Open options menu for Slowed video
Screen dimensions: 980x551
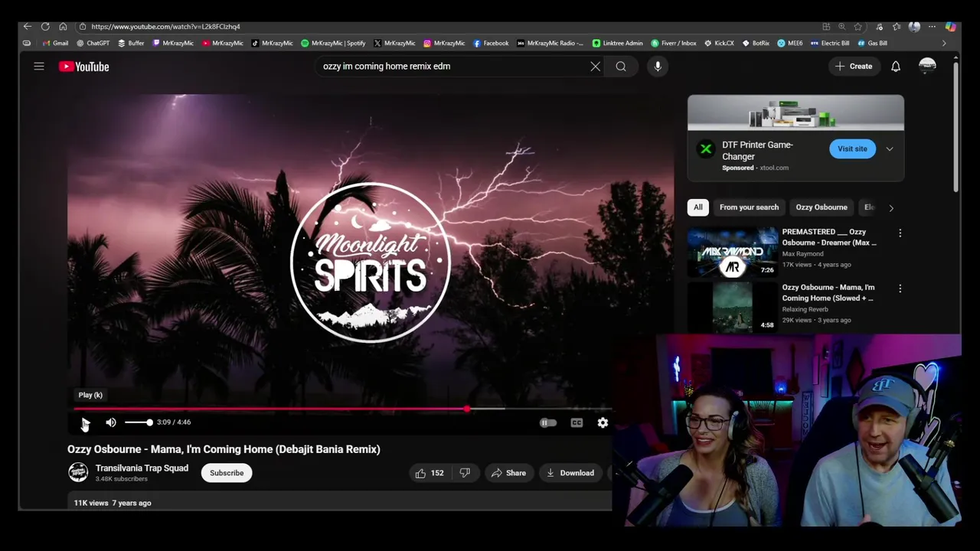point(900,289)
